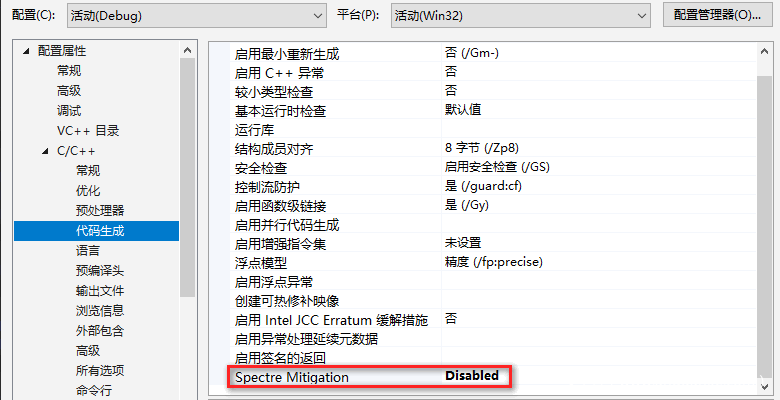The image size is (780, 400).
Task: Open the 平台 Win32 combo box
Action: coord(521,15)
